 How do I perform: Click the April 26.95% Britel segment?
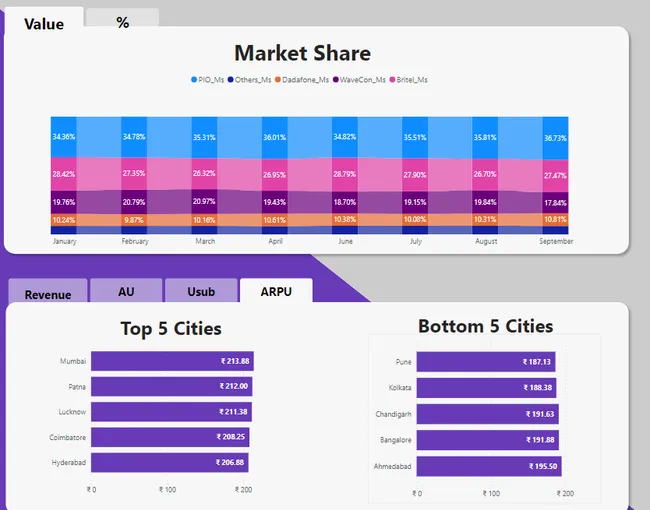point(274,175)
